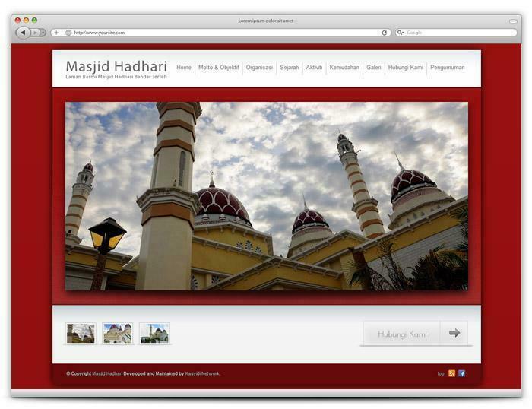Select the first mosque thumbnail
Viewport: 532px width, 409px height.
click(x=81, y=333)
